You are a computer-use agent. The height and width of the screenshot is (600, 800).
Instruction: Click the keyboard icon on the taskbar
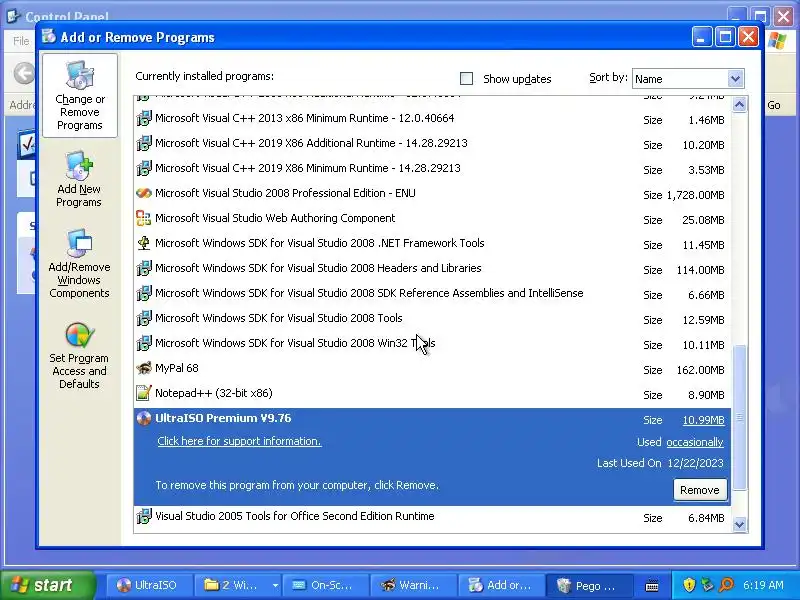point(652,586)
